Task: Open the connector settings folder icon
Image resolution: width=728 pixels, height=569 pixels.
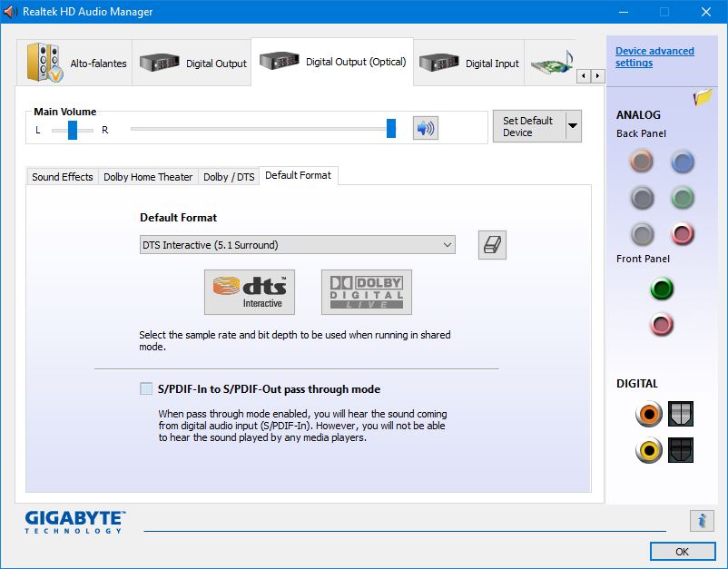Action: point(702,97)
